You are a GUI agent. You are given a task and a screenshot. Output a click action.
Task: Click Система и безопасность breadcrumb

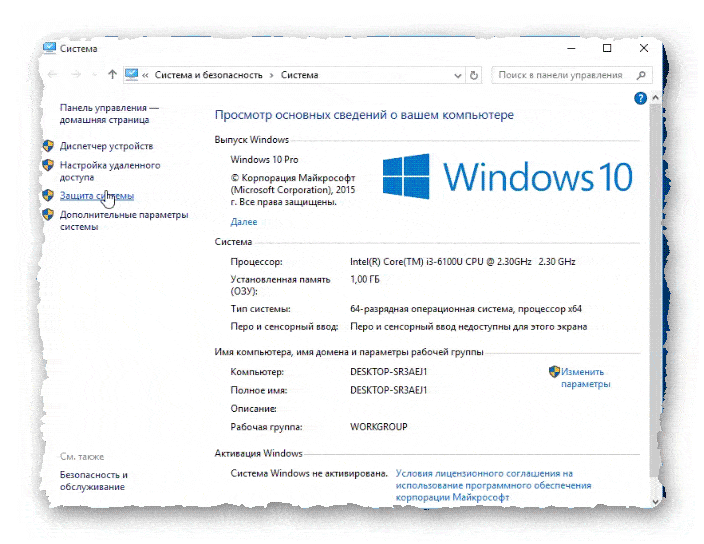pos(208,75)
